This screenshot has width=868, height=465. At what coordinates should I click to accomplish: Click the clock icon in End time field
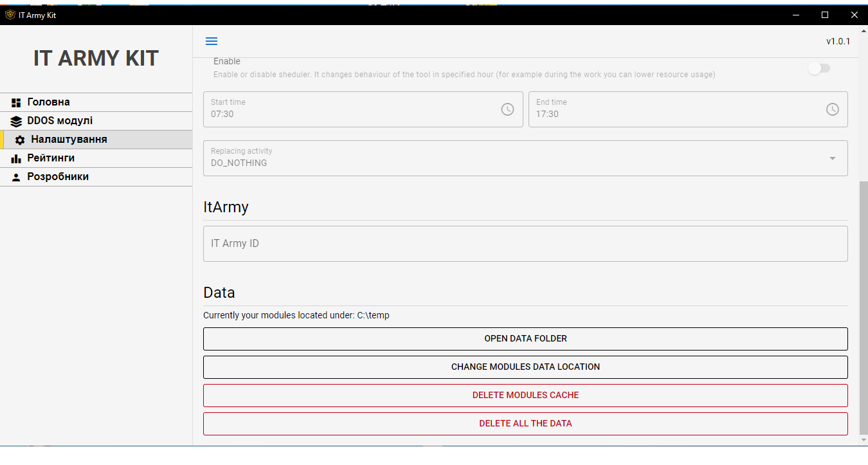832,109
